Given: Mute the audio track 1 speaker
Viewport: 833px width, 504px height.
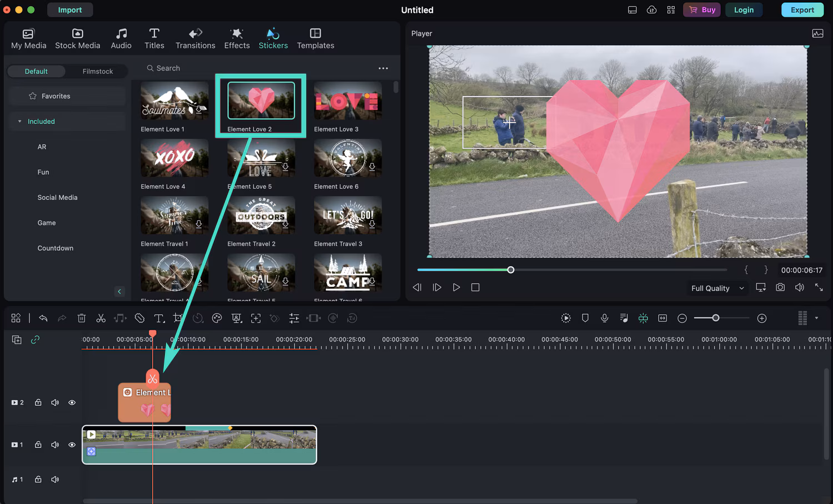Looking at the screenshot, I should pyautogui.click(x=55, y=480).
